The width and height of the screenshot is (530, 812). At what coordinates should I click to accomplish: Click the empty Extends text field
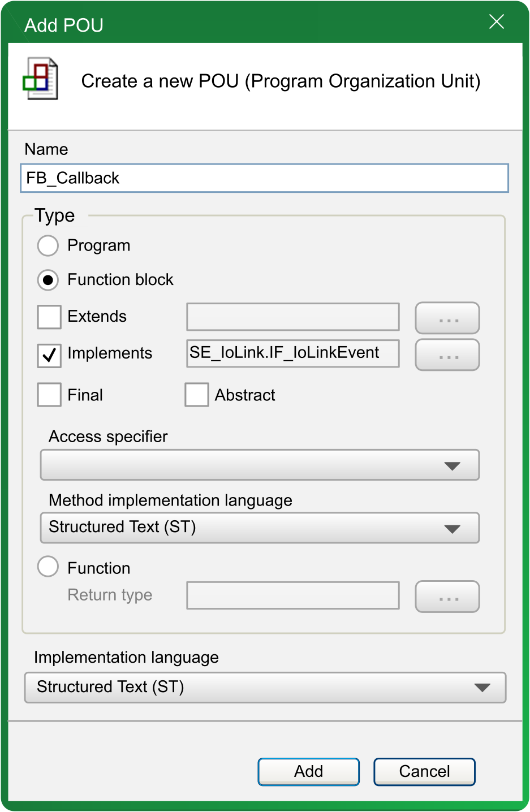click(x=293, y=317)
